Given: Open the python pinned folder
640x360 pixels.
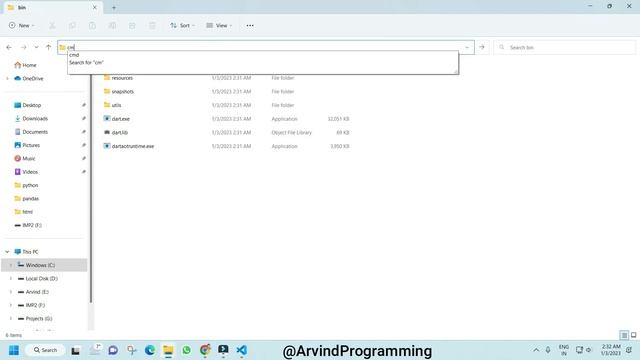Looking at the screenshot, I should [26, 185].
